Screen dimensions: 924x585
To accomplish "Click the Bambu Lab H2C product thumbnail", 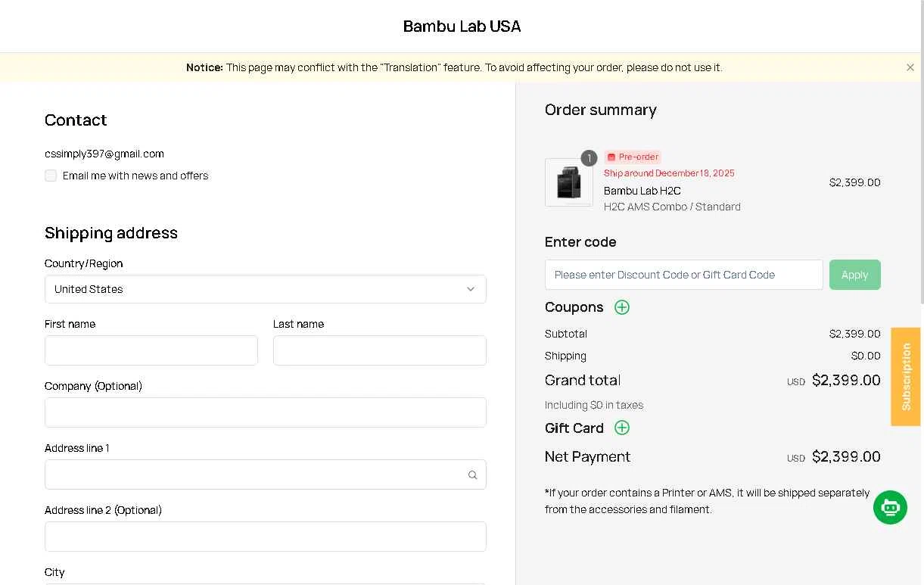I will [569, 182].
